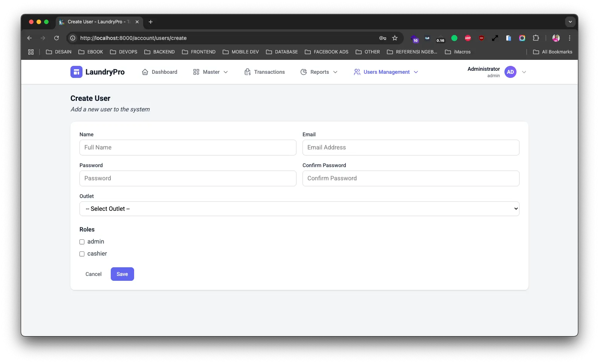Open Chrome three-dot menu

point(570,38)
